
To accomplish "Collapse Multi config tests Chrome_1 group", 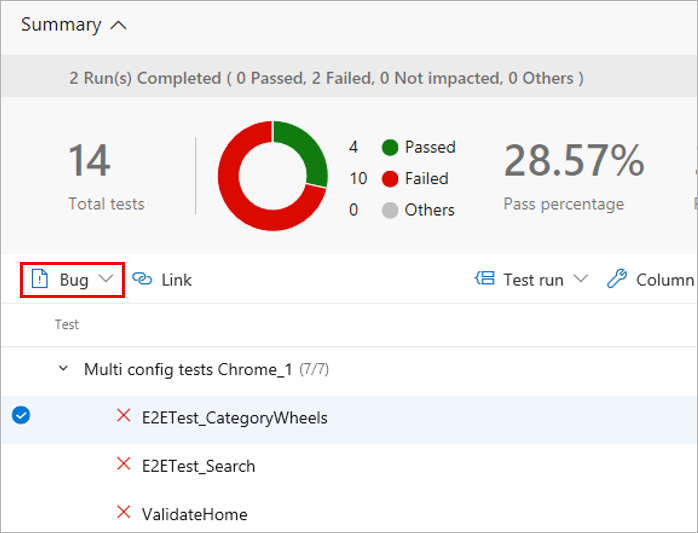I will pyautogui.click(x=64, y=369).
